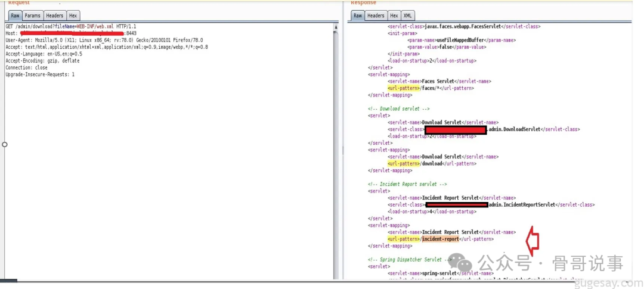The image size is (644, 289).
Task: Click the Connection: close header line
Action: coord(26,67)
